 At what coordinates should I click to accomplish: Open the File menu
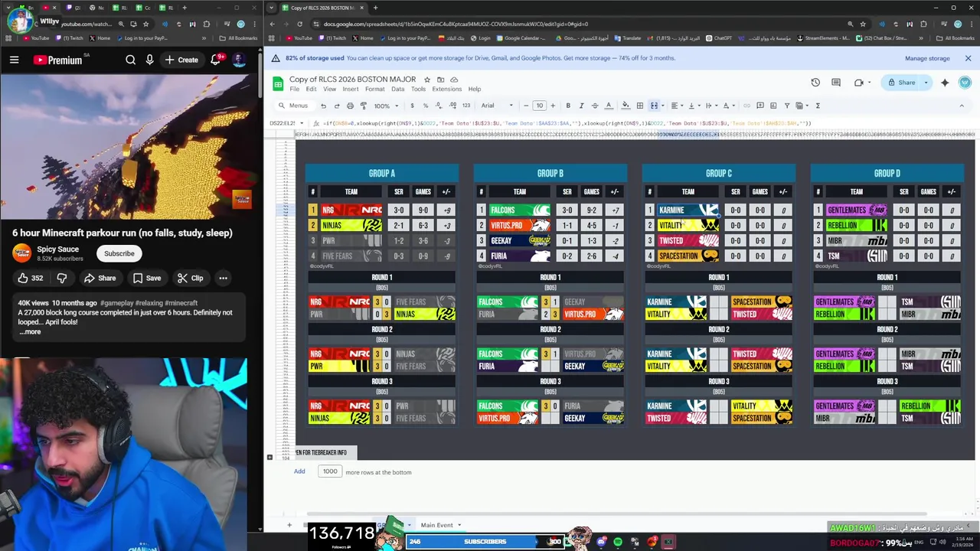pyautogui.click(x=294, y=89)
